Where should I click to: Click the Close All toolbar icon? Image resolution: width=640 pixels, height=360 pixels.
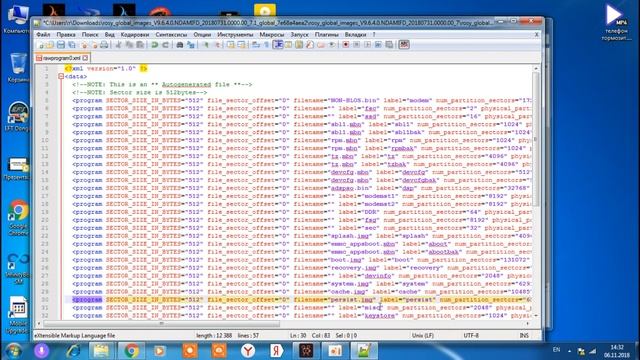pyautogui.click(x=94, y=45)
